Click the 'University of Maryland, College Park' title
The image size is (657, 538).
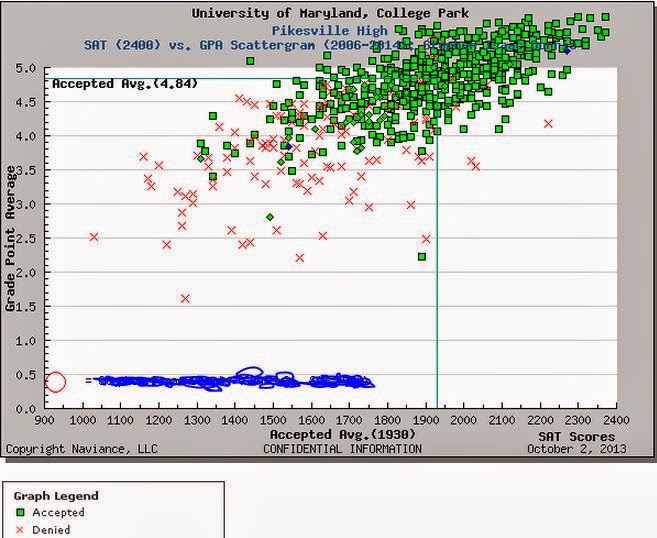(x=330, y=13)
